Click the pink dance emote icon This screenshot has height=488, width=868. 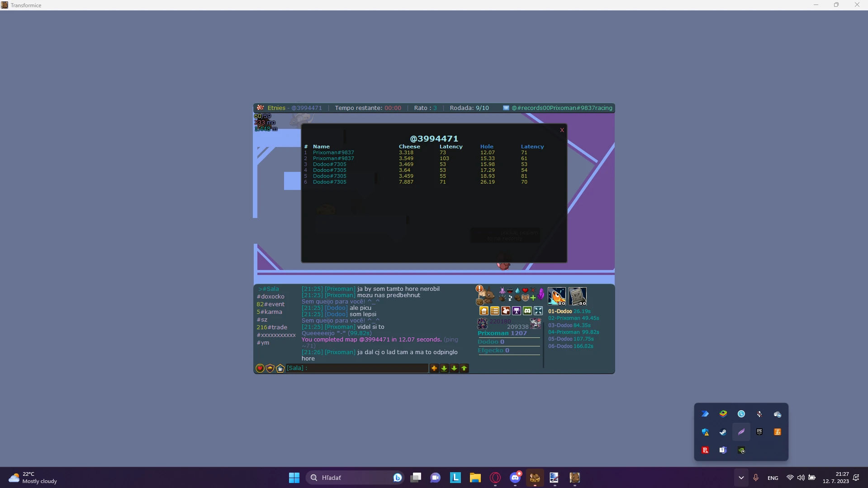pos(502,290)
